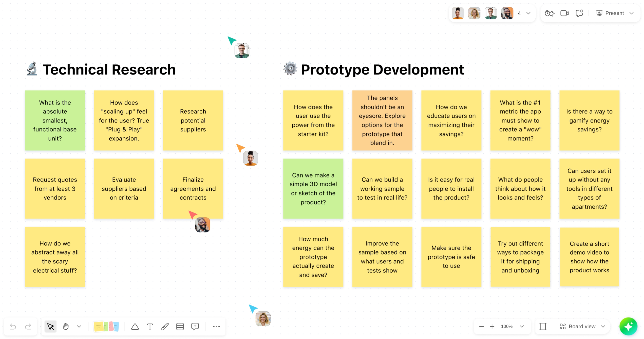644x339 pixels.
Task: Select the 'Research potential suppliers' sticky note
Action: click(193, 120)
